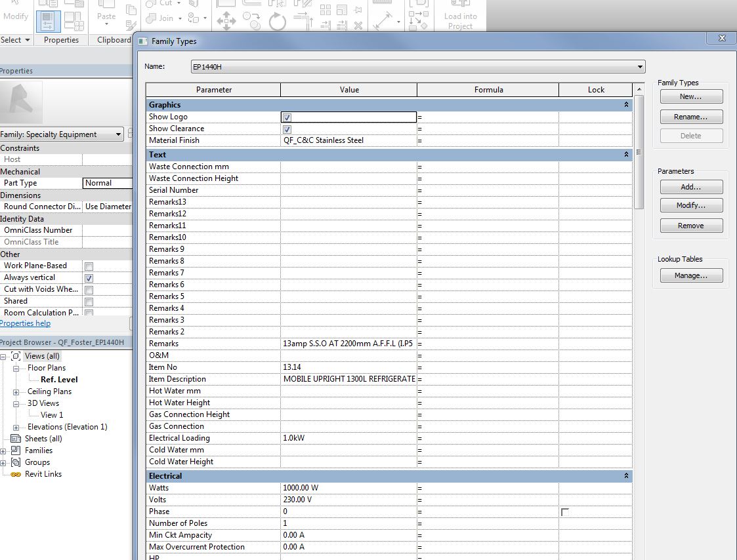
Task: Expand 3D Views in Project Browser
Action: tap(17, 403)
